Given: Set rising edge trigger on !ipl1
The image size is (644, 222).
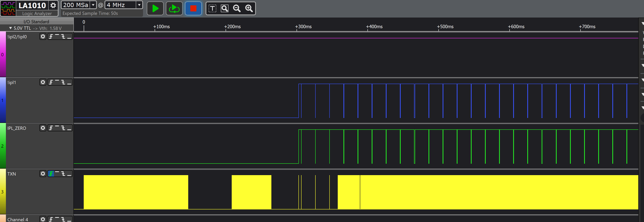Looking at the screenshot, I should pyautogui.click(x=51, y=82).
